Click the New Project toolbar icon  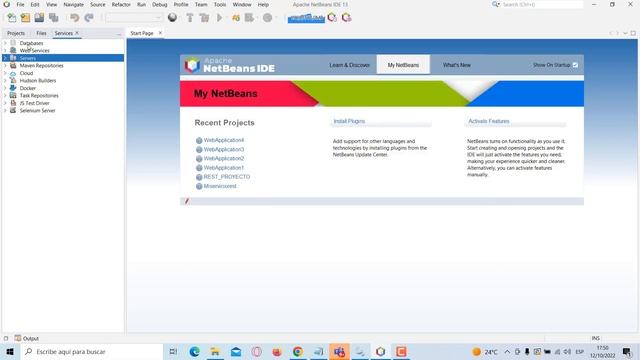pyautogui.click(x=25, y=18)
